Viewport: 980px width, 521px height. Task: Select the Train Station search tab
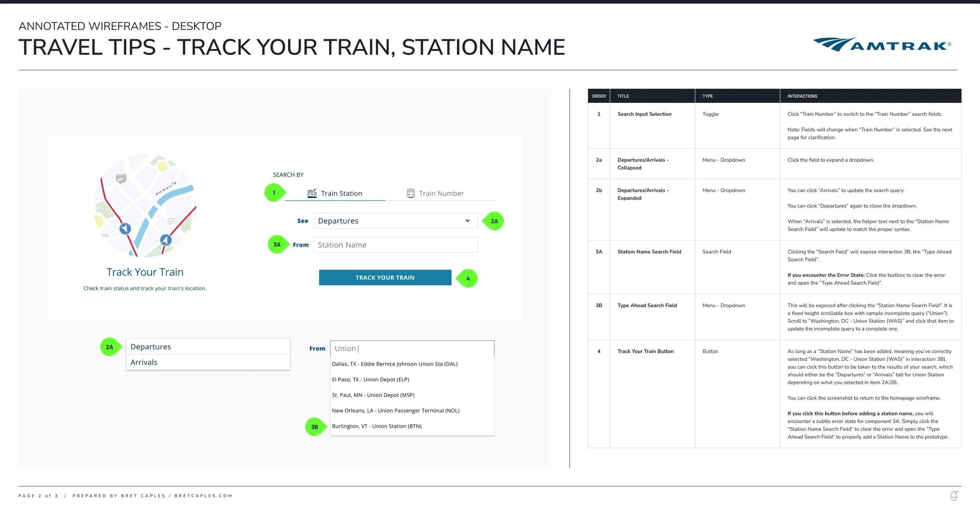pyautogui.click(x=341, y=193)
